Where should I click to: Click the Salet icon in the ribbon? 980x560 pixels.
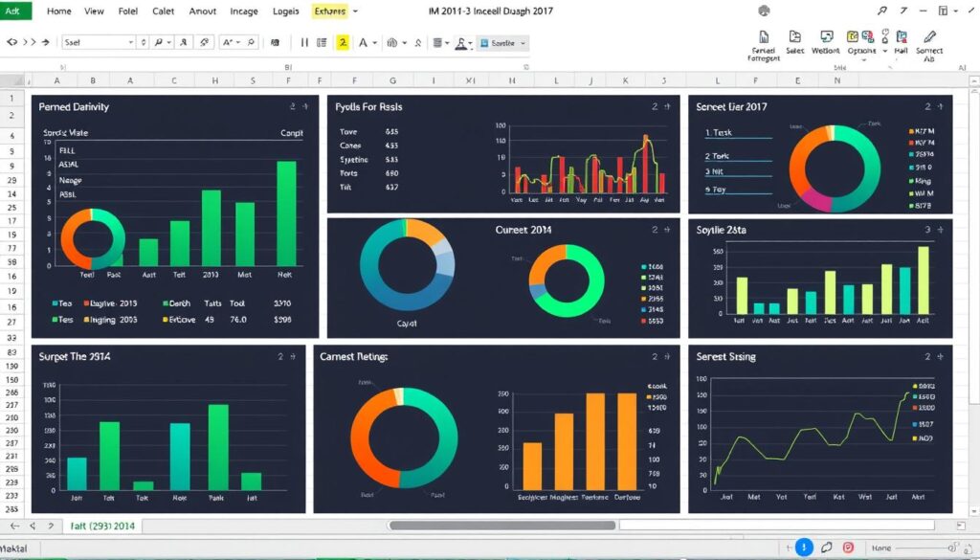795,38
